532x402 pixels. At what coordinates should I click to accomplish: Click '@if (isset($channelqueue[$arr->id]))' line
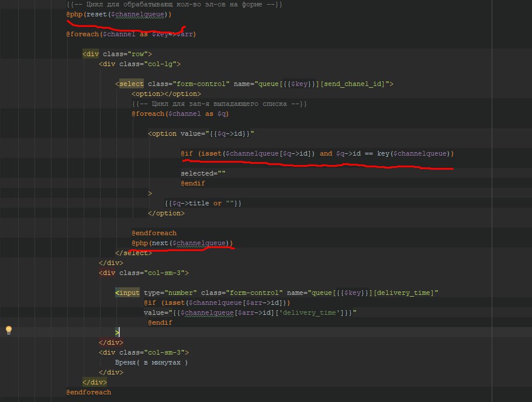point(217,303)
